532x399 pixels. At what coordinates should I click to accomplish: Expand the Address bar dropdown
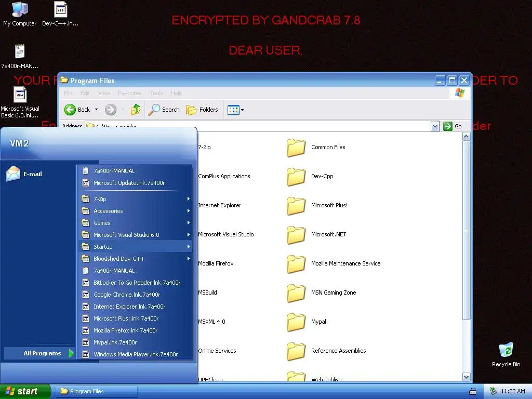tap(435, 127)
